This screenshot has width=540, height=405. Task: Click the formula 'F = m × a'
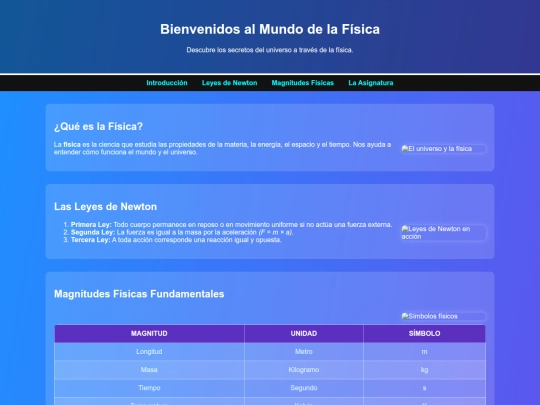coord(276,232)
